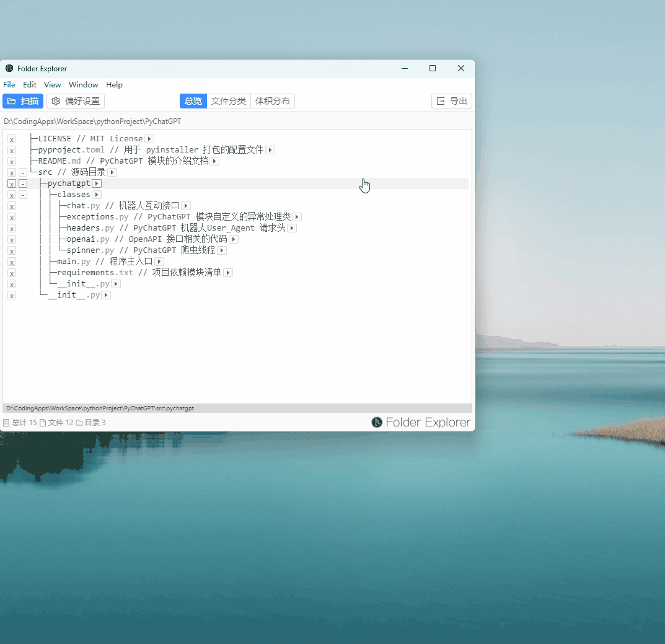Toggle the x box for pyproject.toml row
The image size is (665, 644).
pos(12,150)
